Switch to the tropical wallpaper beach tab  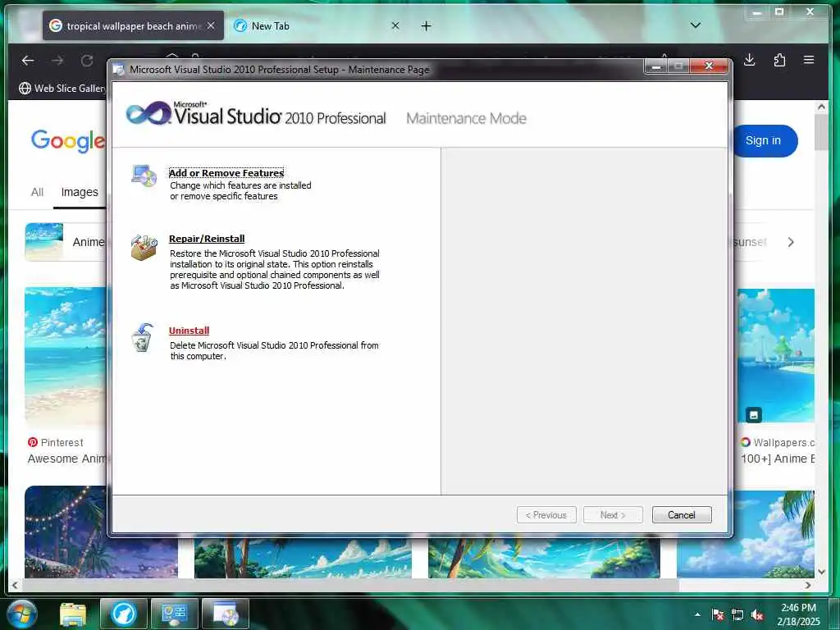coord(133,25)
